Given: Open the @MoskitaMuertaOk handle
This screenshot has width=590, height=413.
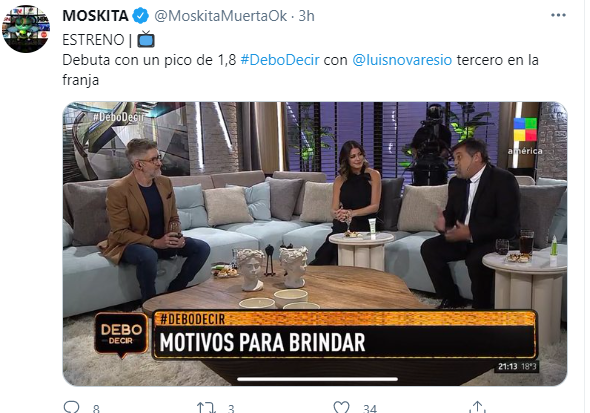Looking at the screenshot, I should 220,16.
